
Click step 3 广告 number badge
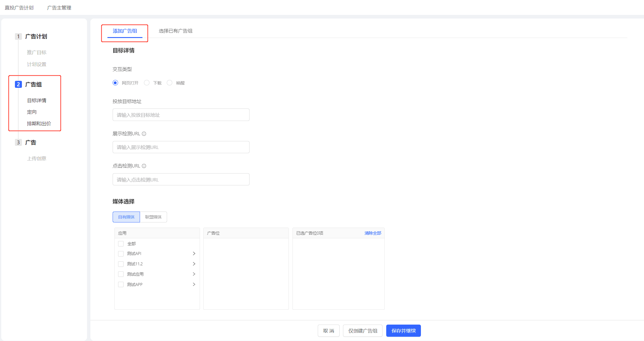[18, 143]
